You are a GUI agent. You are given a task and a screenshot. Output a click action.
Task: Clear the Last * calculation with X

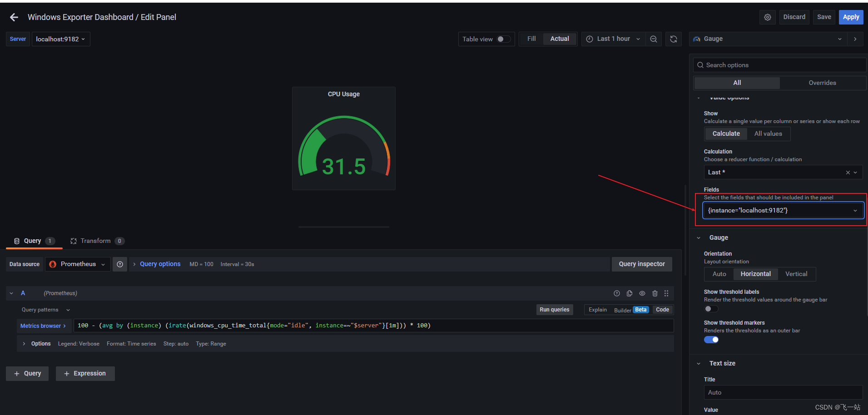point(848,173)
